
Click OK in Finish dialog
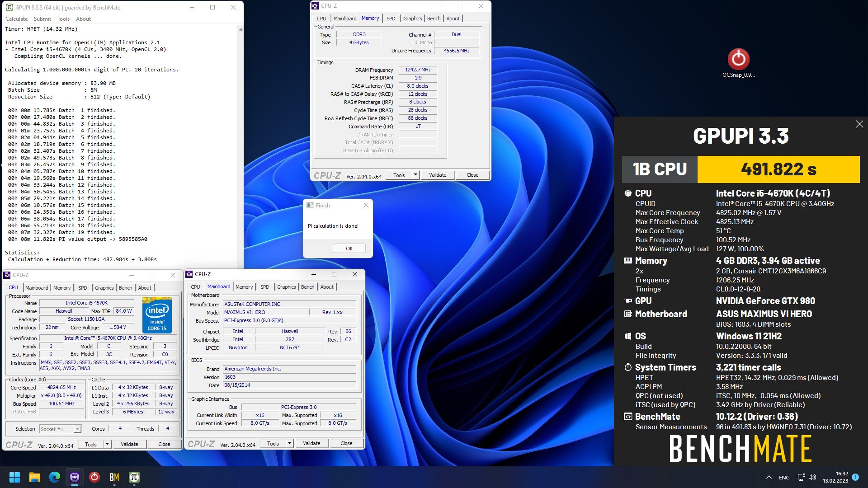pos(349,249)
